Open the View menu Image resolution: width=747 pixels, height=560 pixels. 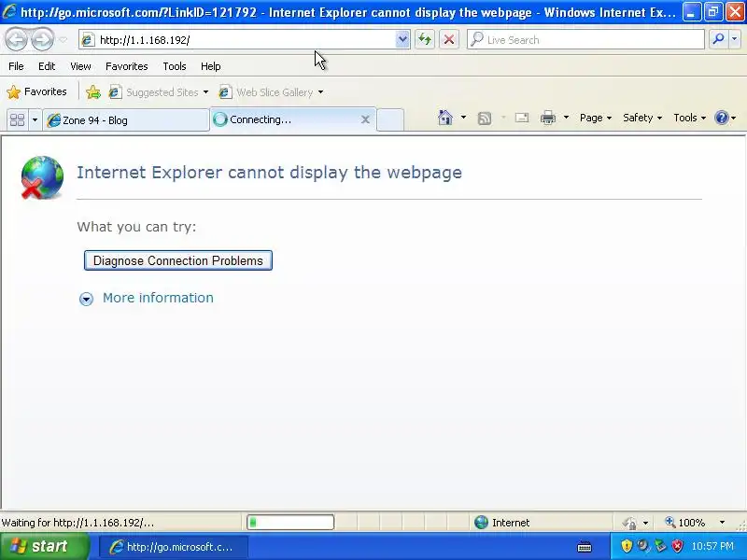pyautogui.click(x=80, y=66)
